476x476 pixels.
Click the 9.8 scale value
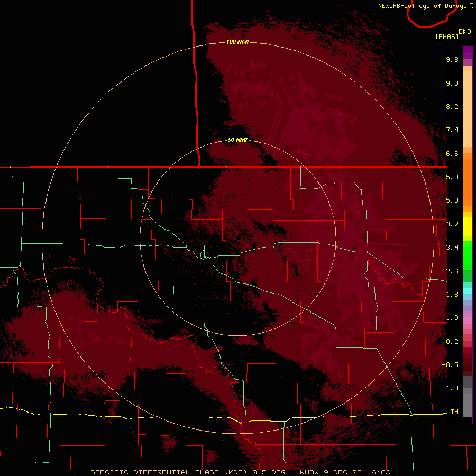pos(452,59)
